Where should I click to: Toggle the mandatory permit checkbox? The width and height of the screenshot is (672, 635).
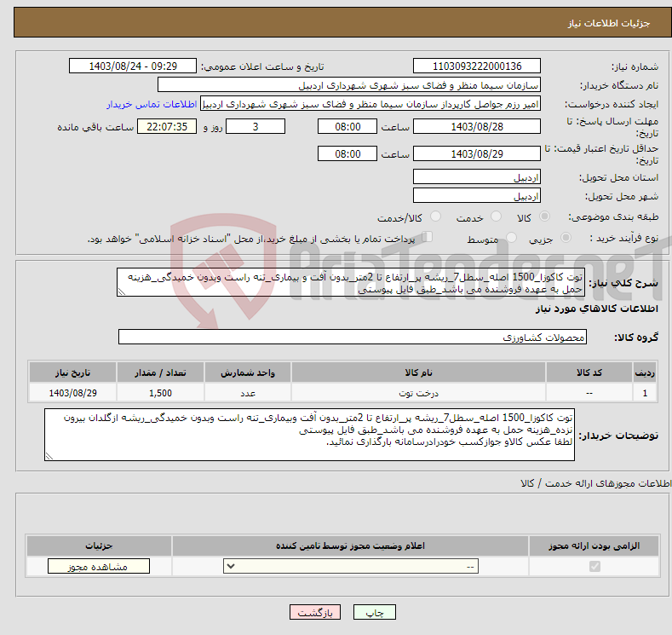point(594,567)
